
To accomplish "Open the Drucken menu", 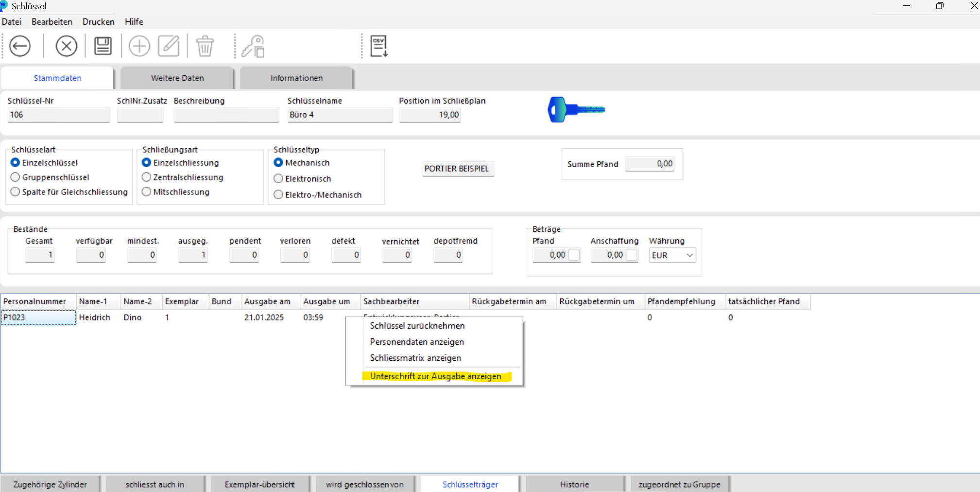I will coord(98,22).
